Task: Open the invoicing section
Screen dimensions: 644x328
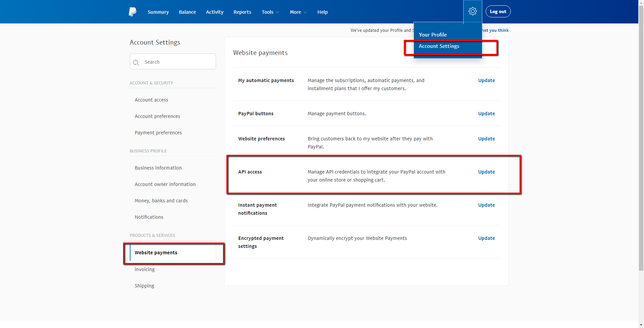Action: coord(145,269)
